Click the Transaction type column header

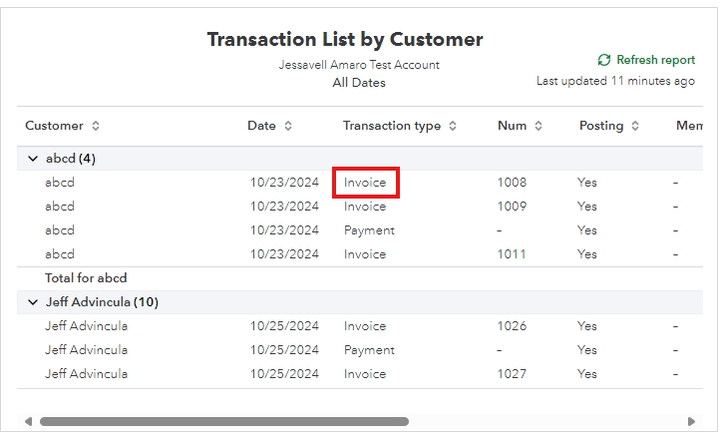(391, 126)
